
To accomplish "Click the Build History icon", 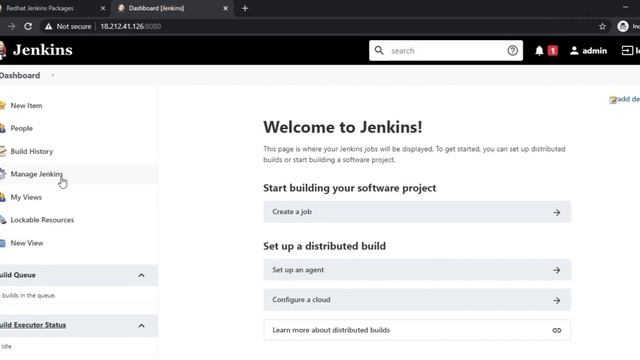I will click(2, 151).
